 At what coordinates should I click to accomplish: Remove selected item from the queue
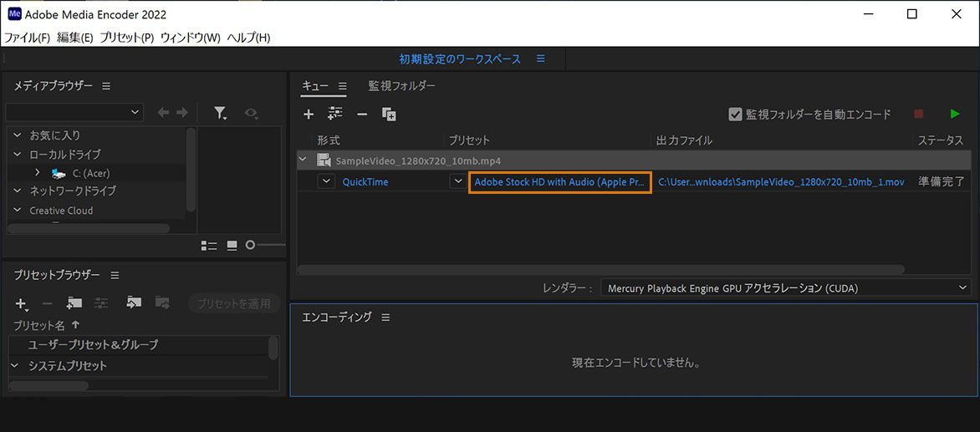(362, 114)
